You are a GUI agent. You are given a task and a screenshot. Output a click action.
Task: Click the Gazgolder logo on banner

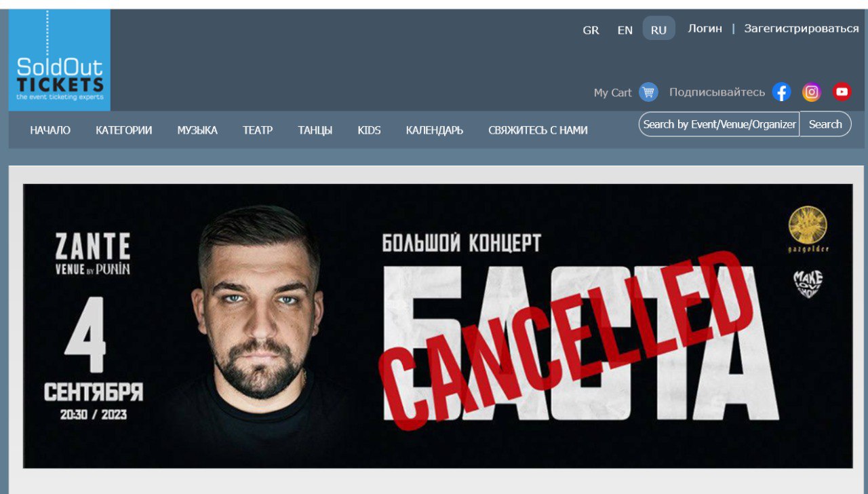pyautogui.click(x=808, y=229)
